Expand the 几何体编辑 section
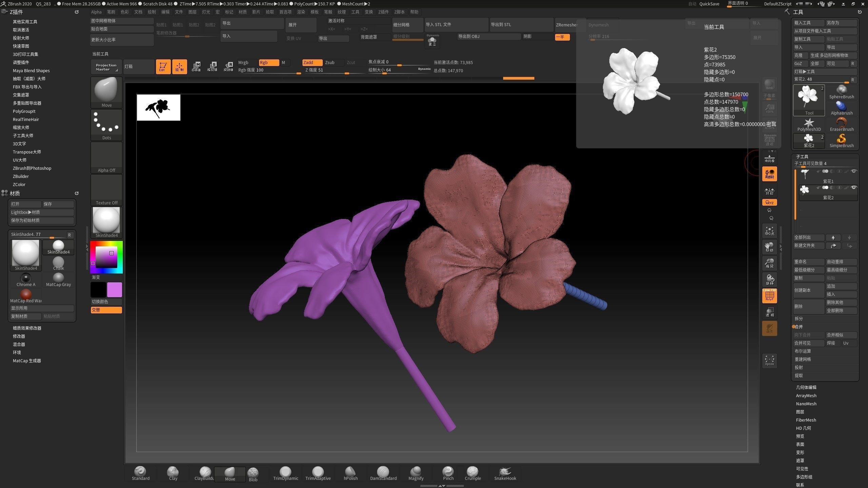 806,387
